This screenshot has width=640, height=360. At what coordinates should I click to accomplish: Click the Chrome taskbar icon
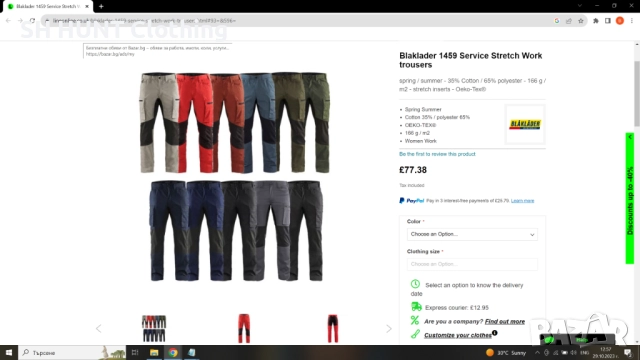[173, 352]
